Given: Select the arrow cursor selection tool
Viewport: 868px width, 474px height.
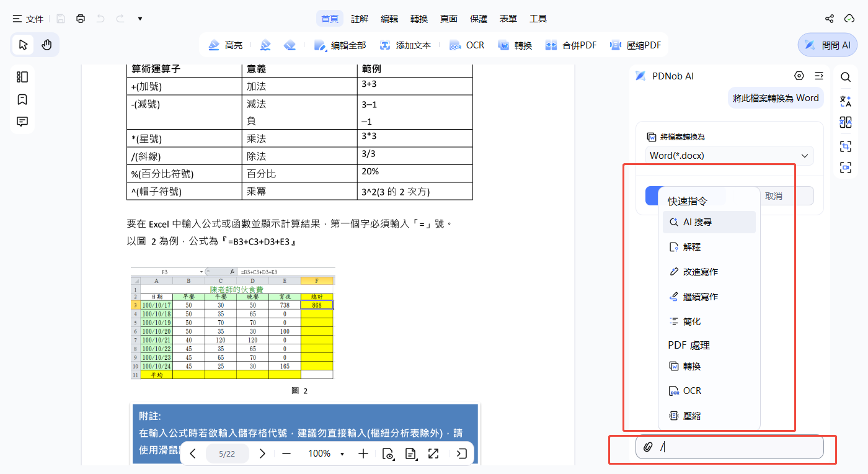Looking at the screenshot, I should [x=24, y=45].
